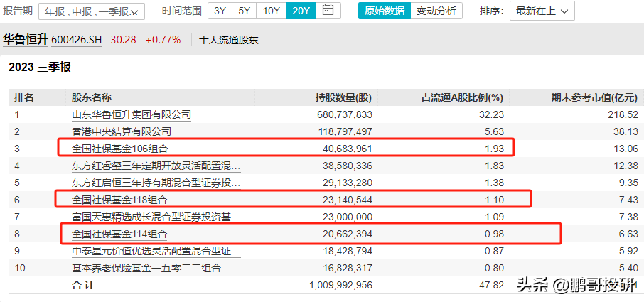Image resolution: width=644 pixels, height=302 pixels.
Task: Select the 3Y time range
Action: pyautogui.click(x=220, y=11)
